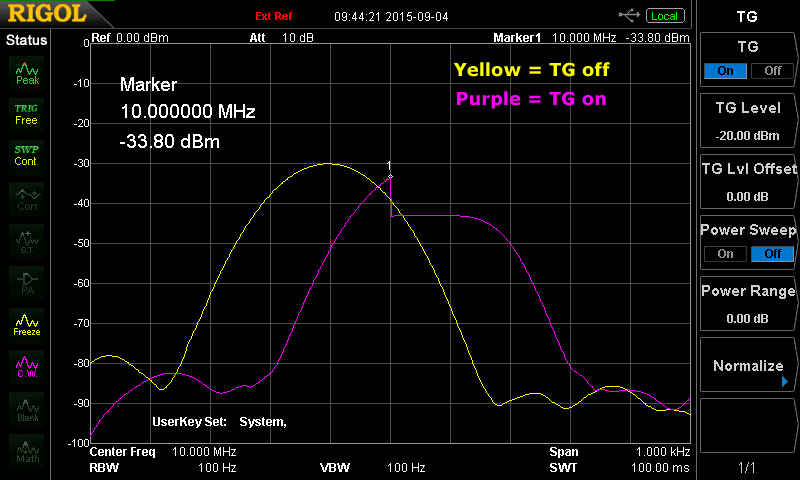800x480 pixels.
Task: Click the PA preamplifier status icon
Action: click(27, 283)
